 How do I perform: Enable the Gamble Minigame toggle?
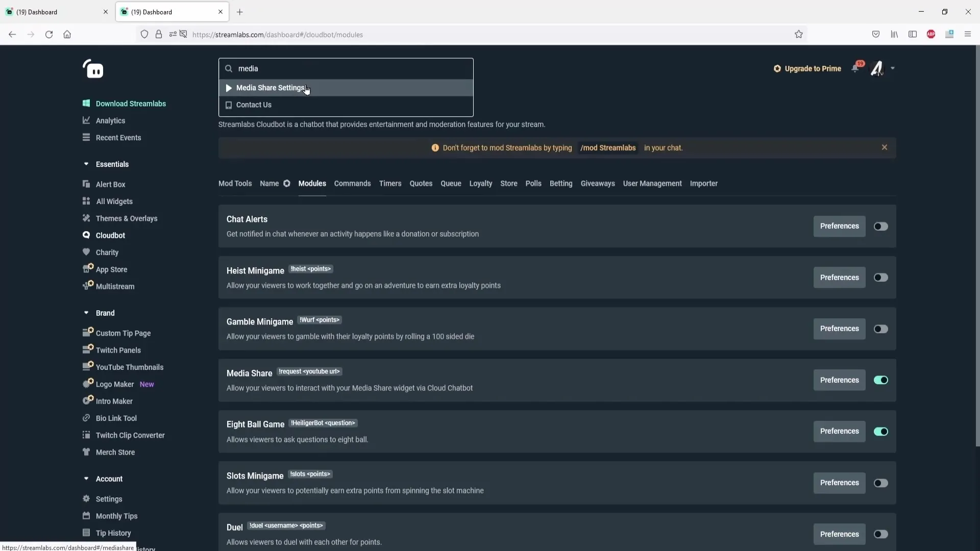click(881, 329)
